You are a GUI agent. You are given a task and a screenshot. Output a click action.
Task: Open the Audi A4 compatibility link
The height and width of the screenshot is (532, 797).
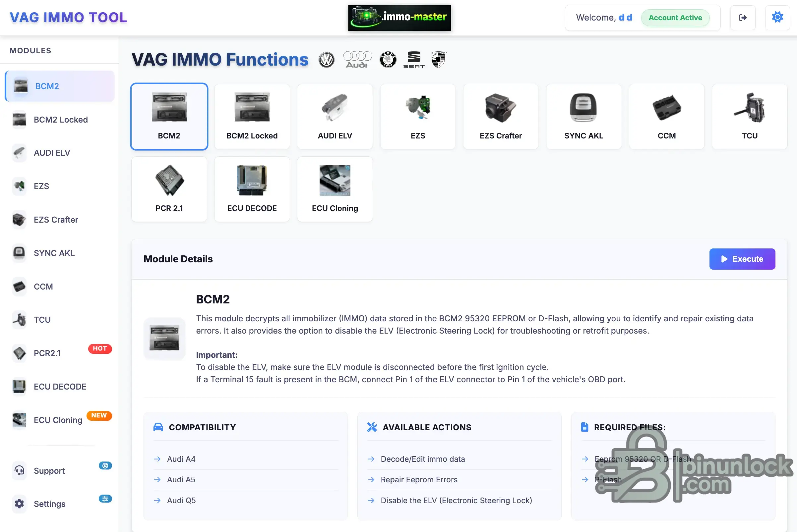[x=181, y=459]
